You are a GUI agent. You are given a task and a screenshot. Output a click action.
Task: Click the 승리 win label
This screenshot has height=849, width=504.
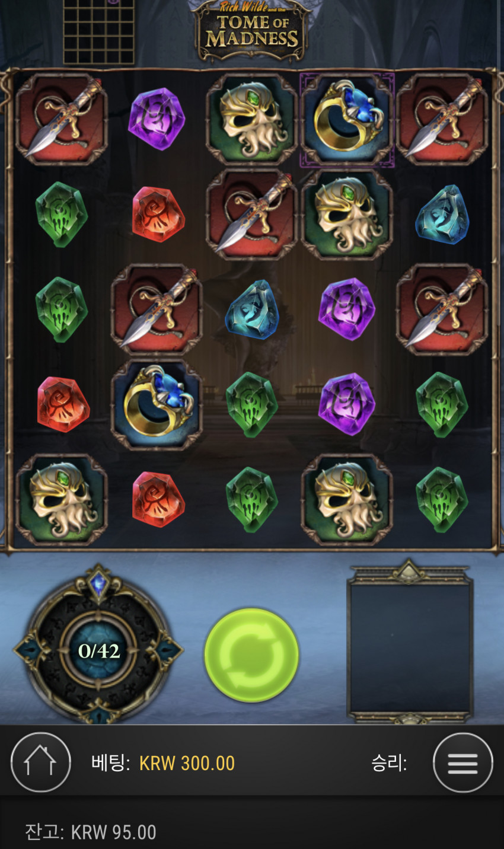389,763
